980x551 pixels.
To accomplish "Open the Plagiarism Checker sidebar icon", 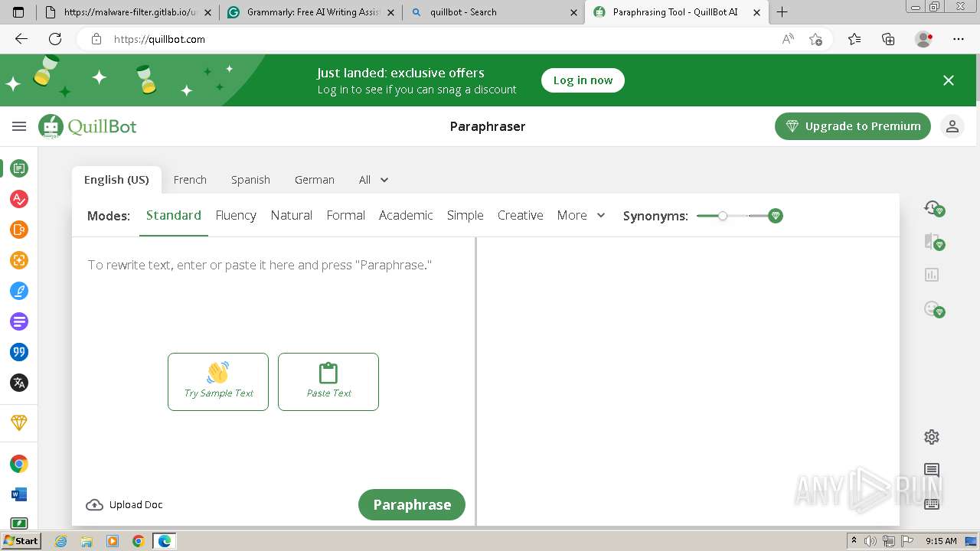I will pyautogui.click(x=19, y=230).
